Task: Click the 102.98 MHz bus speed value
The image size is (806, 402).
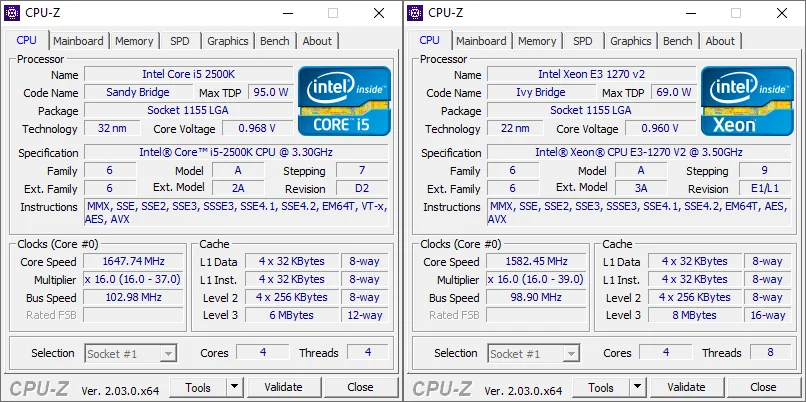Action: coord(133,298)
